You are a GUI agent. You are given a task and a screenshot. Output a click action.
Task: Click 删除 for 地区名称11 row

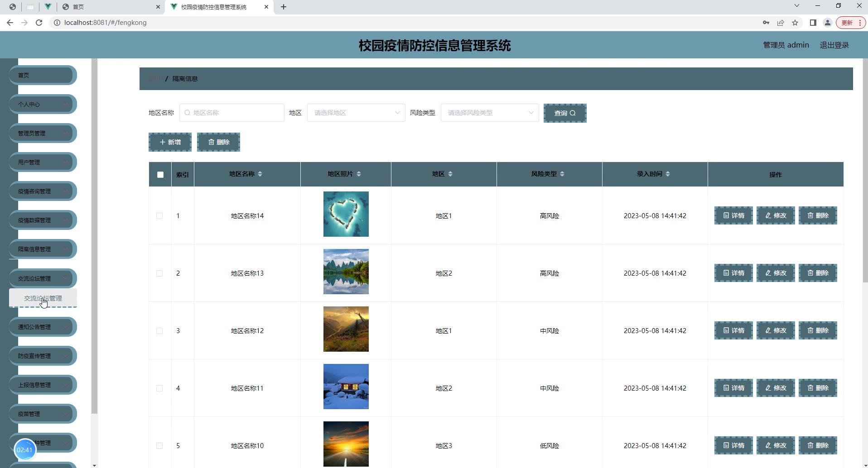(818, 388)
